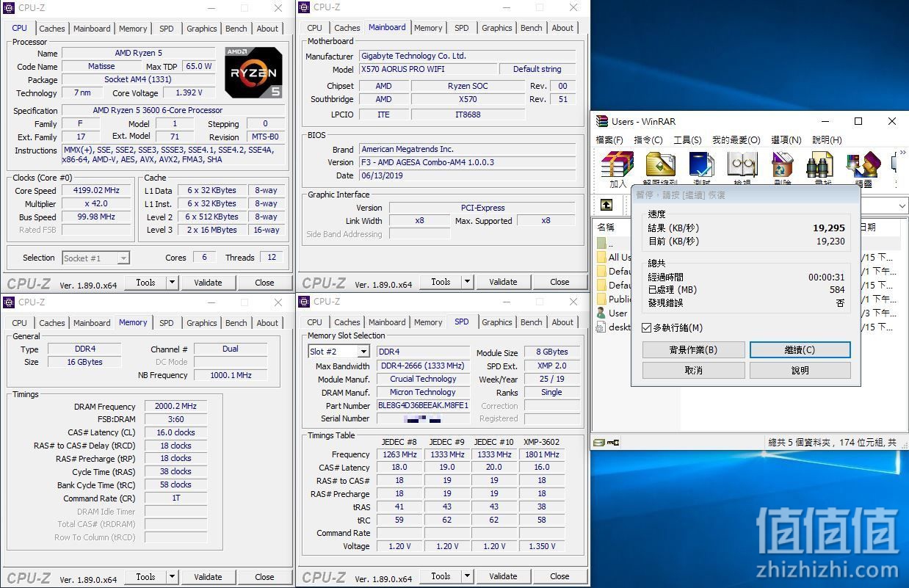Image resolution: width=909 pixels, height=588 pixels.
Task: Switch to Graphics tab in the Memory window
Action: tap(202, 322)
